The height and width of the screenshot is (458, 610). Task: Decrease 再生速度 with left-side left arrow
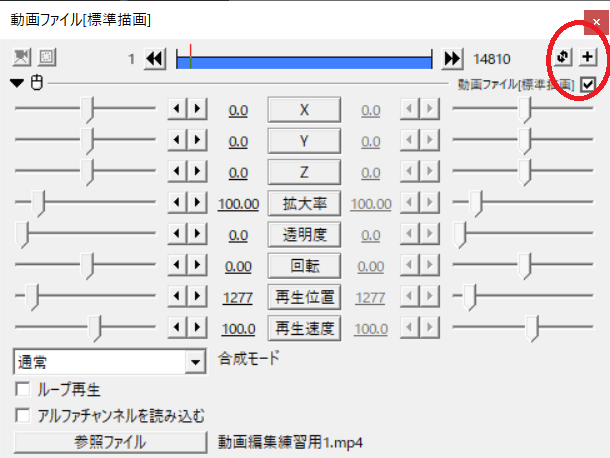pyautogui.click(x=177, y=327)
